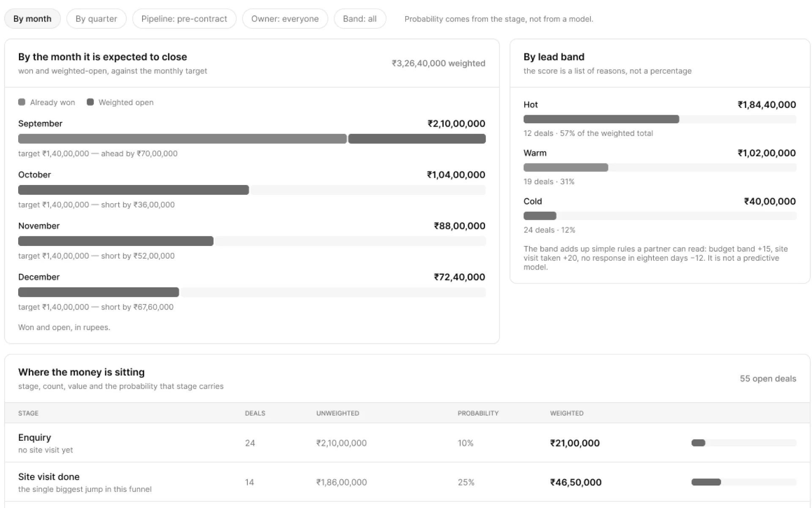
Task: Click September's ₹2,10,00,000 amount
Action: click(x=456, y=124)
